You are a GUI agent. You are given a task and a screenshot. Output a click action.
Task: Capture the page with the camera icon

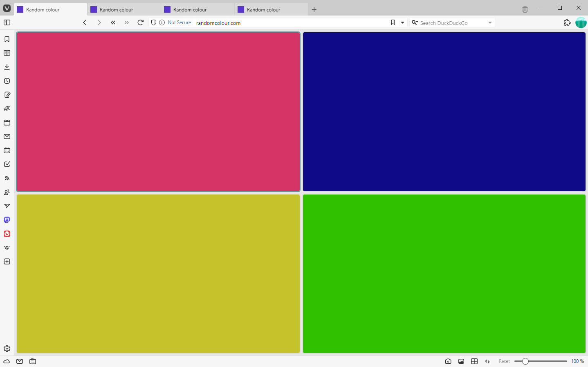(448, 361)
